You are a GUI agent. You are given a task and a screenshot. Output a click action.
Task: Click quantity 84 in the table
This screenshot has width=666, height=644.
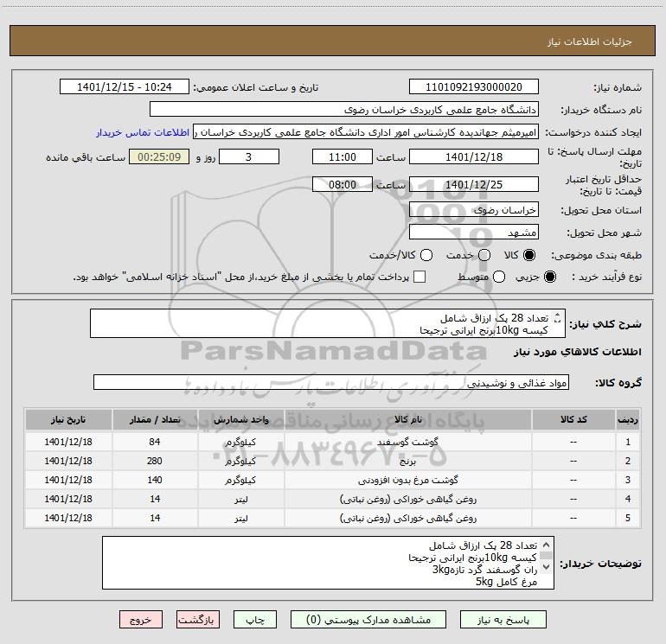155,442
